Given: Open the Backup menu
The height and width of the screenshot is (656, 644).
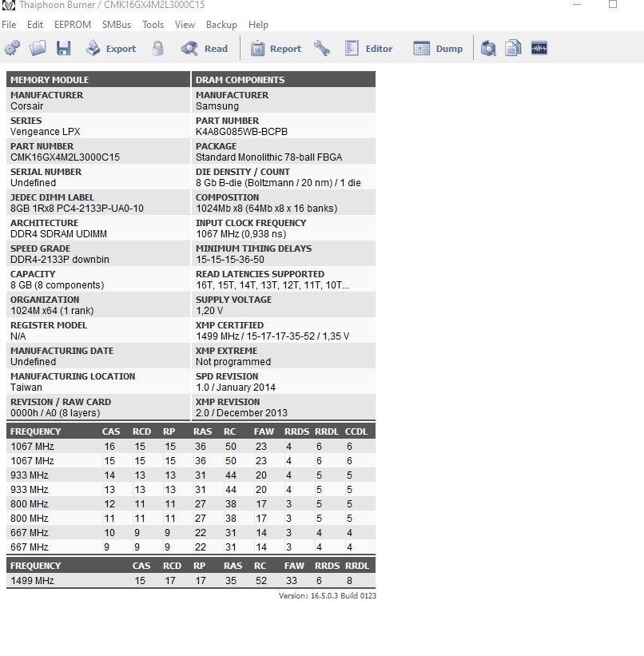Looking at the screenshot, I should pyautogui.click(x=221, y=25).
